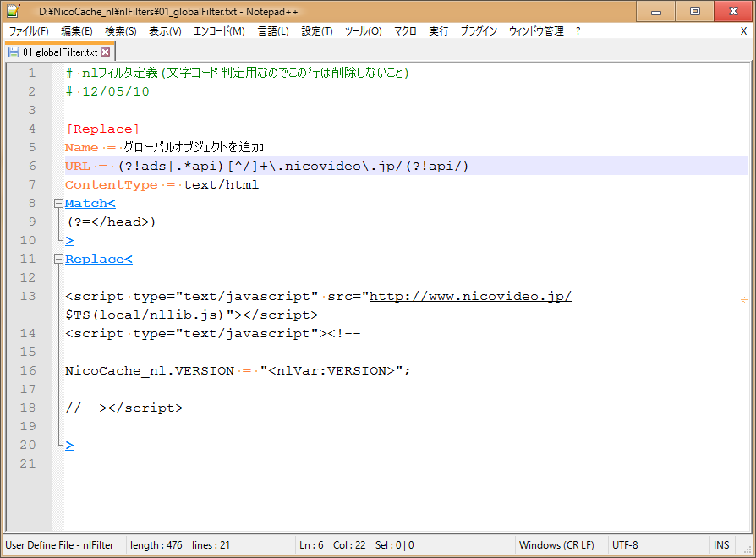Click the User Define File - nlFilter status field
The width and height of the screenshot is (756, 558).
(x=59, y=545)
